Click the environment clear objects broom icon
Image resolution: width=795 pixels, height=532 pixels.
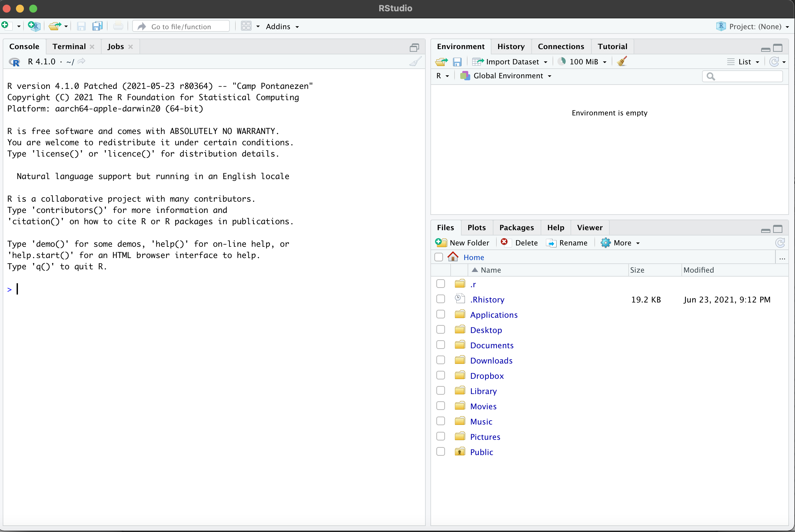[622, 61]
